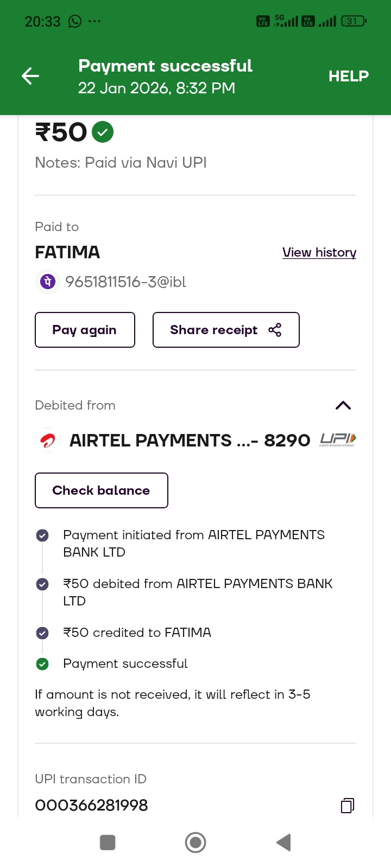
Task: Collapse the Debited from section
Action: [x=343, y=405]
